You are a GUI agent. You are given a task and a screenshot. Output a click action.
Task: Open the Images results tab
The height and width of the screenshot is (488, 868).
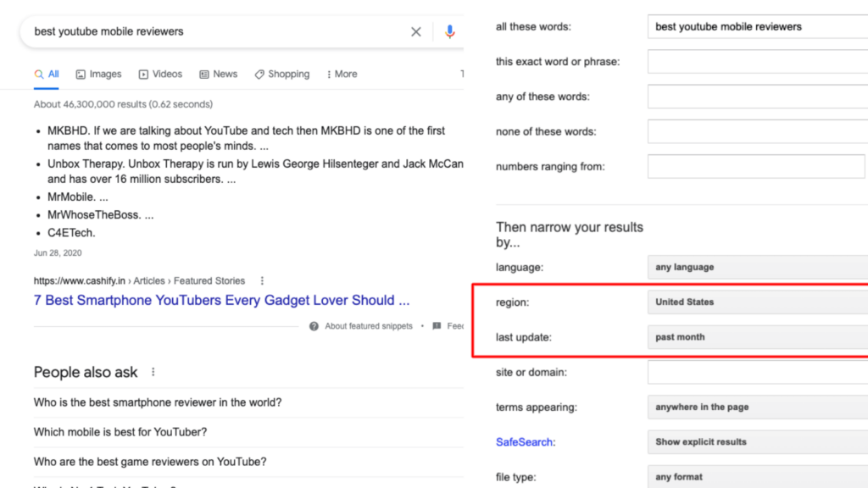[x=98, y=75]
